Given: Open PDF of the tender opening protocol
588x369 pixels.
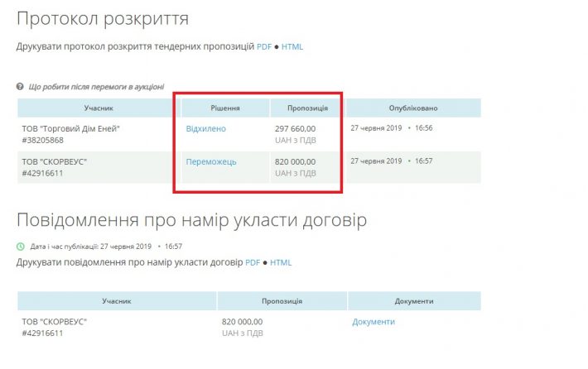Looking at the screenshot, I should (264, 47).
